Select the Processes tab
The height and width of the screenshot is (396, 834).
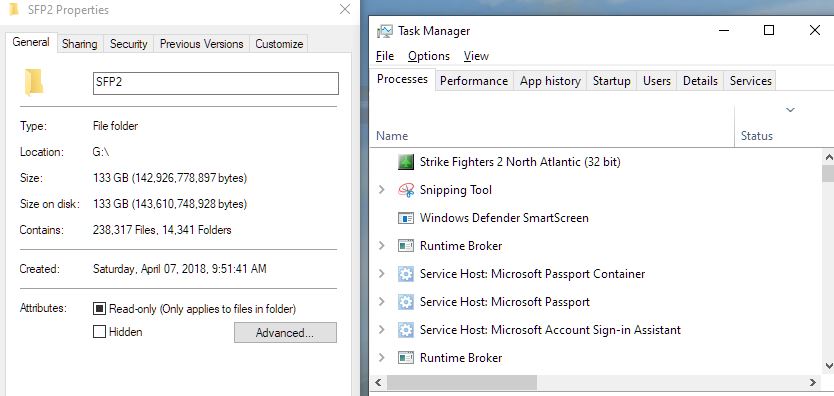click(x=403, y=79)
